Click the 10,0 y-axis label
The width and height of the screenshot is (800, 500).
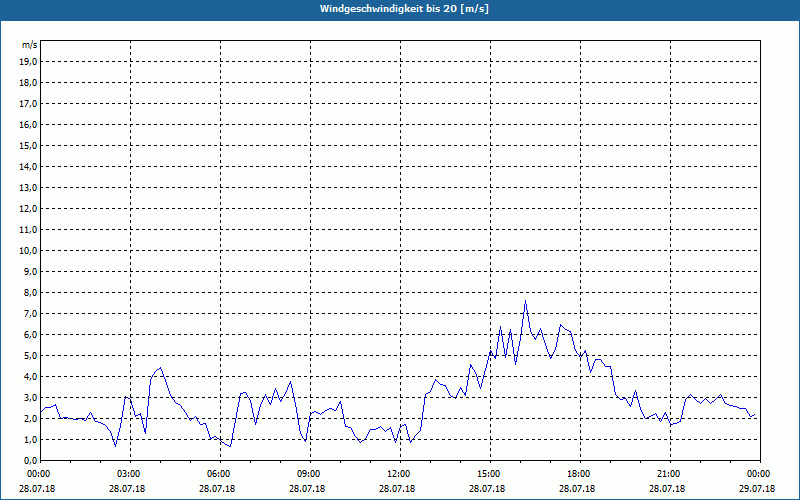pos(29,251)
